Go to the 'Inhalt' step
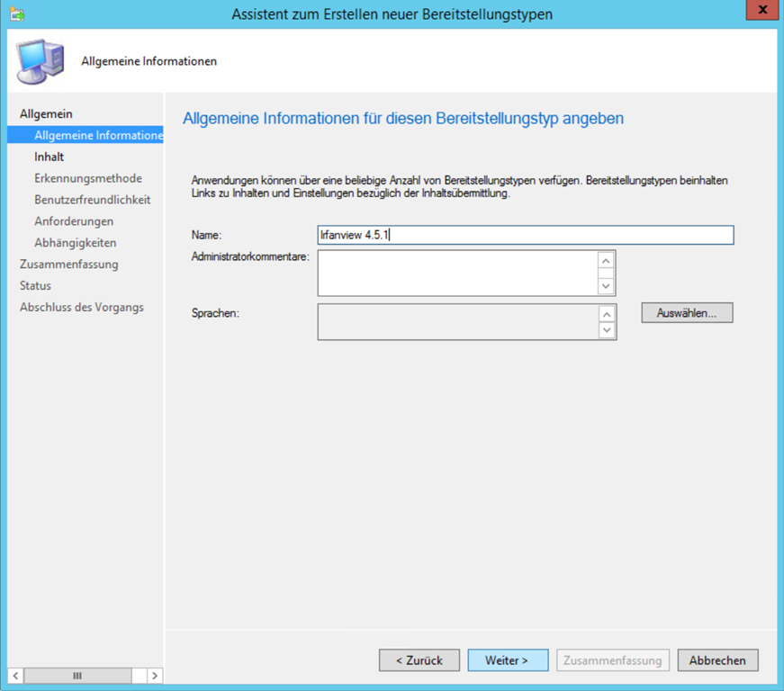This screenshot has height=691, width=784. pyautogui.click(x=50, y=157)
